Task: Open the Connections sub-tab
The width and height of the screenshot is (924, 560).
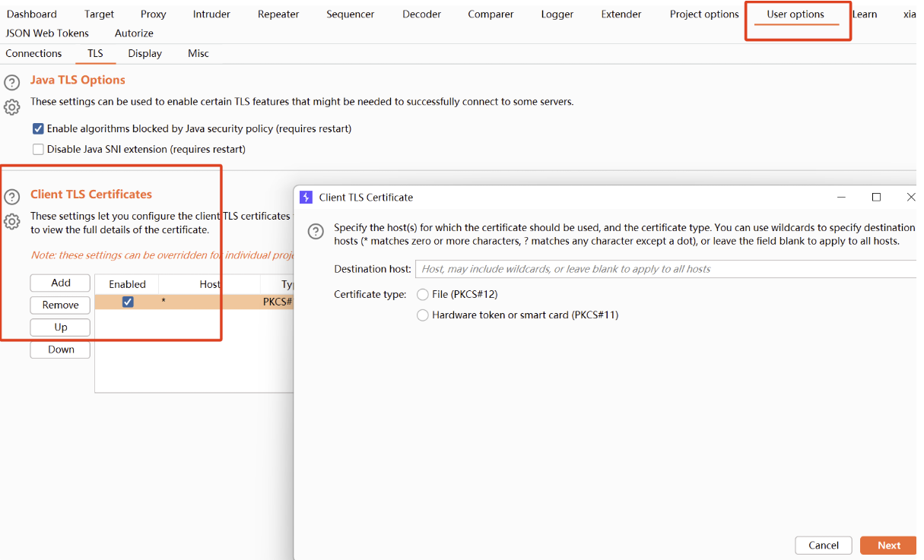Action: coord(33,53)
